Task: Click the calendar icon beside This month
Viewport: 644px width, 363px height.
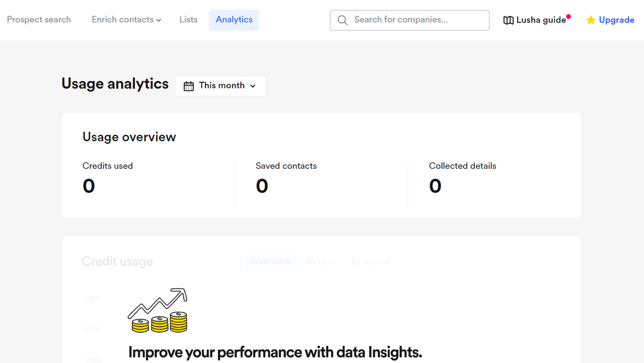Action: (189, 86)
